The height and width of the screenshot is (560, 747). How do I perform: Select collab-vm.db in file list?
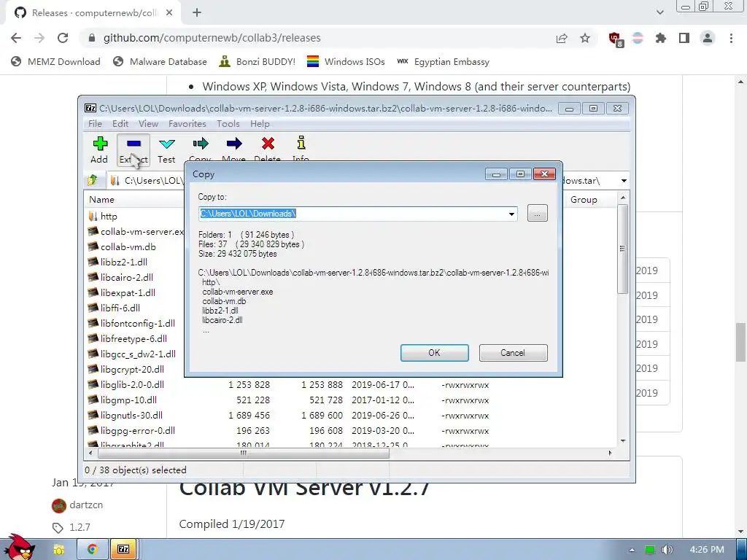[x=128, y=246]
